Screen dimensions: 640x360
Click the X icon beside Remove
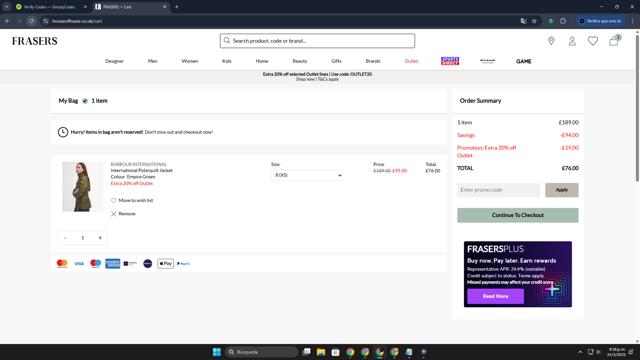(x=113, y=214)
